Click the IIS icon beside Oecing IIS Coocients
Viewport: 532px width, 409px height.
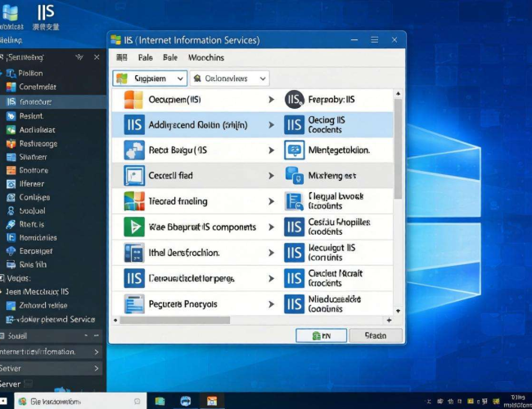294,125
